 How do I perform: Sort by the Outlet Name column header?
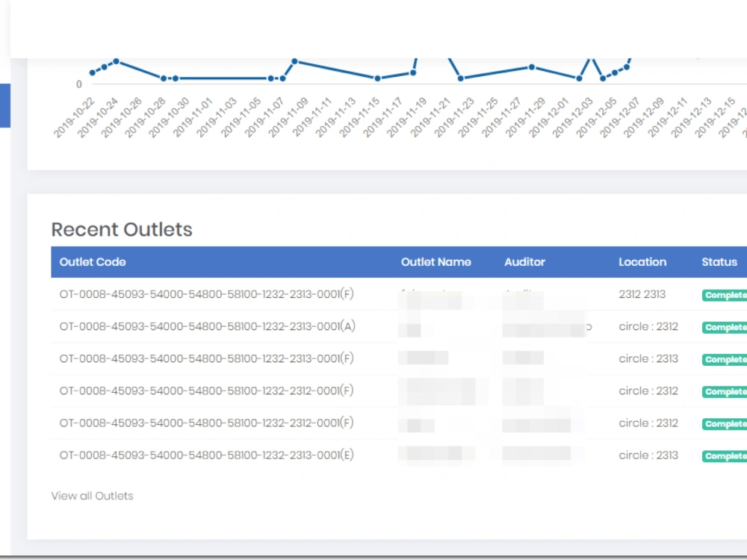coord(436,262)
